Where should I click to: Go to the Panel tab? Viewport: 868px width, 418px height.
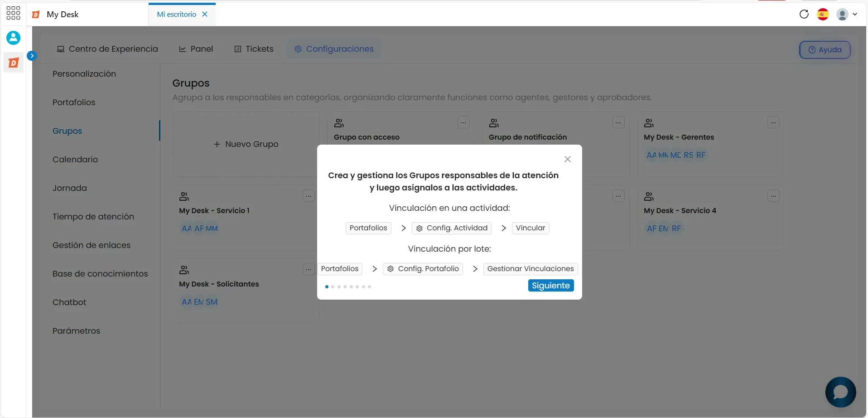196,49
